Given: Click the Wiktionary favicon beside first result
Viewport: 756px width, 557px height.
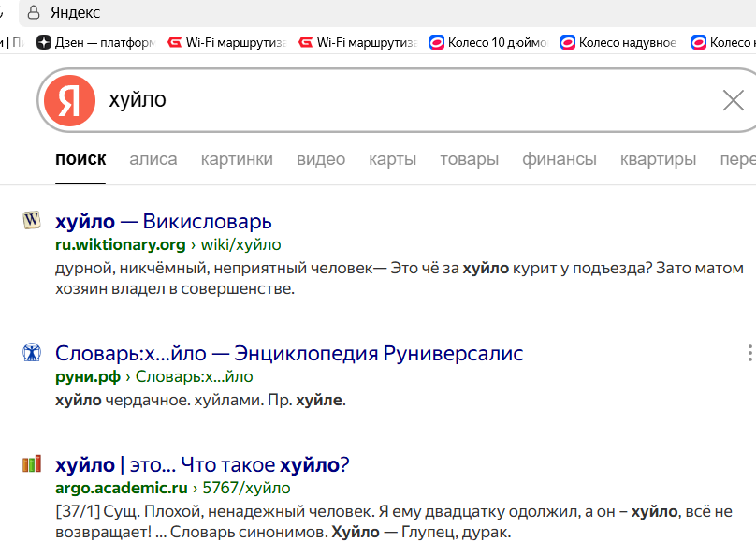Looking at the screenshot, I should 32,220.
